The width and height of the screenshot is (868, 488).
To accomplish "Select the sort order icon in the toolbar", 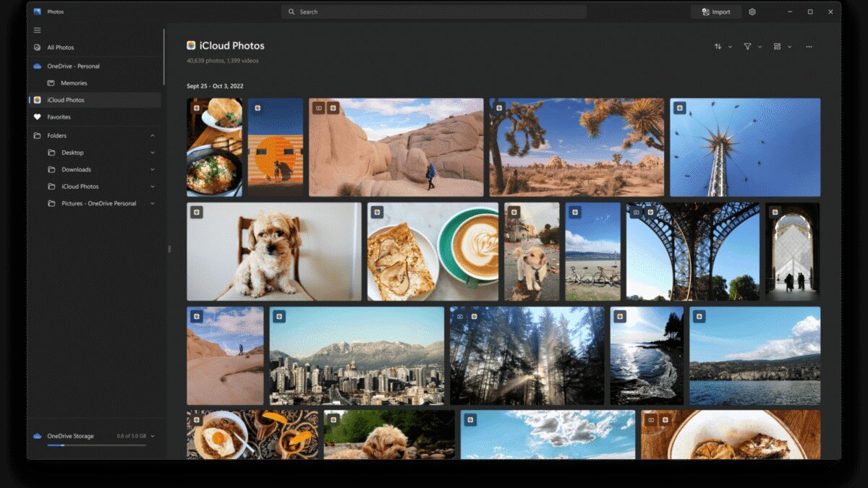I will [718, 46].
